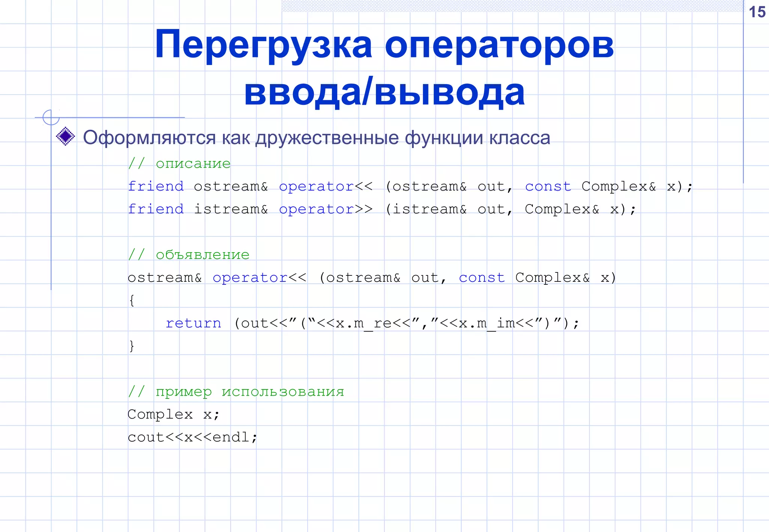Click bullet text "Оформляются как дружественные функции класса"
Screen dimensions: 769x532
(317, 138)
